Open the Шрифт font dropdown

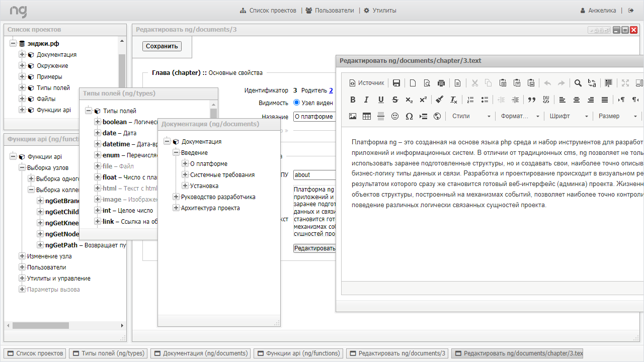coord(568,116)
